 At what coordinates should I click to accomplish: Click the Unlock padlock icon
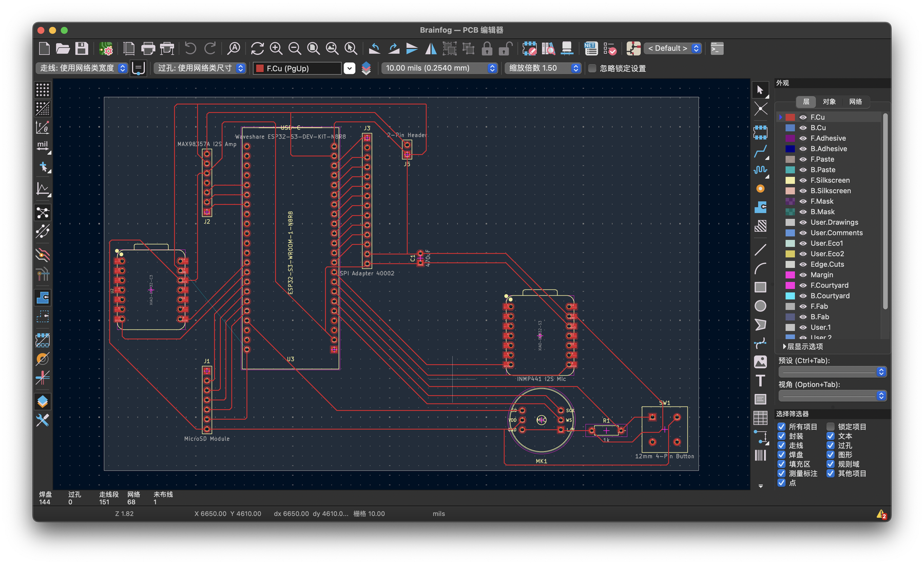tap(506, 49)
